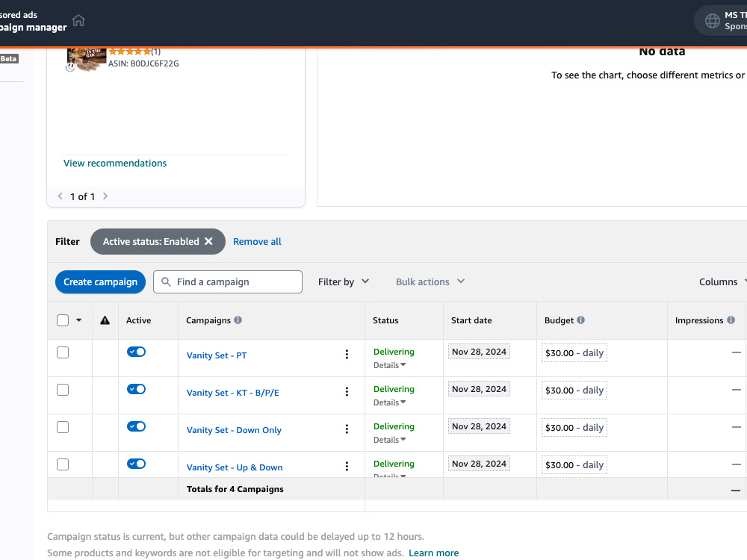Open the home icon in header
The image size is (747, 560).
point(78,20)
